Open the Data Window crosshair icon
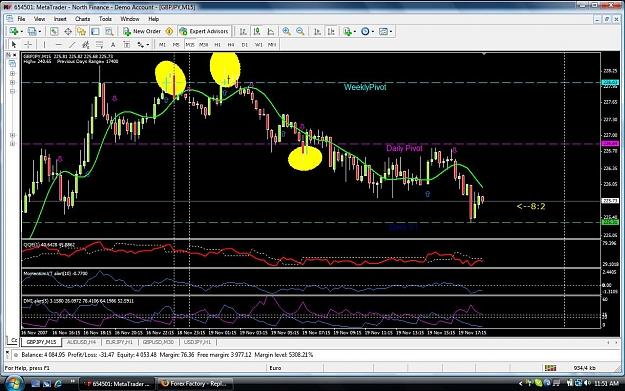The image size is (625, 391). click(68, 31)
